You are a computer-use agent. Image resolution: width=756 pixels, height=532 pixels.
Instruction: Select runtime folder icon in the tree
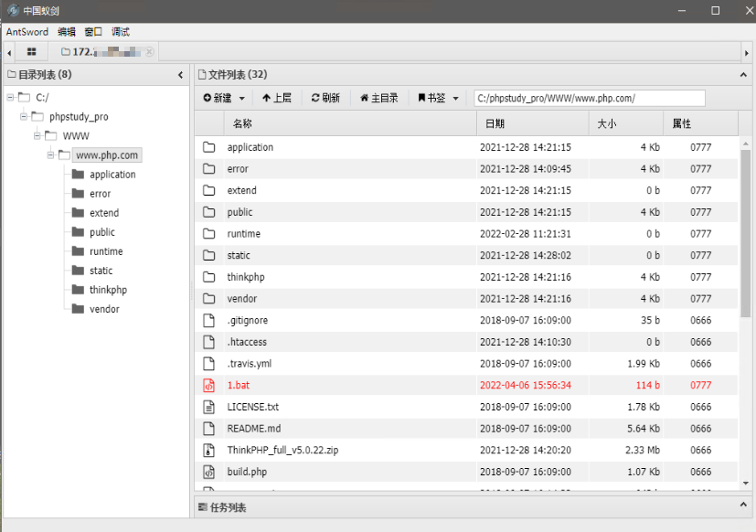pos(78,251)
